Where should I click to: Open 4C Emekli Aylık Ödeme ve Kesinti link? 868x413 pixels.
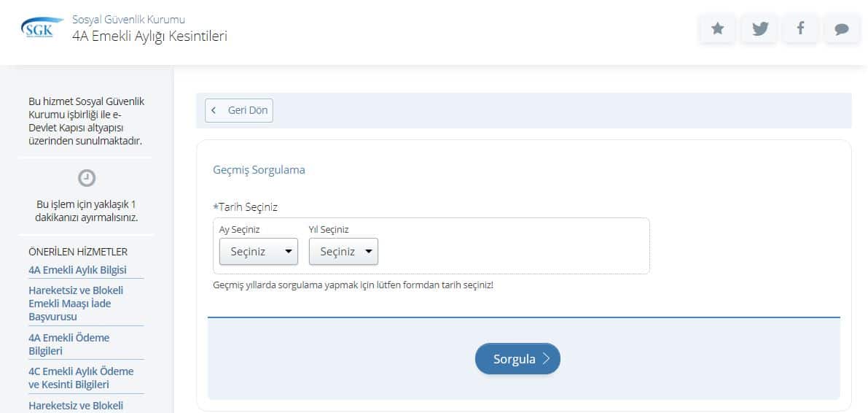[81, 378]
